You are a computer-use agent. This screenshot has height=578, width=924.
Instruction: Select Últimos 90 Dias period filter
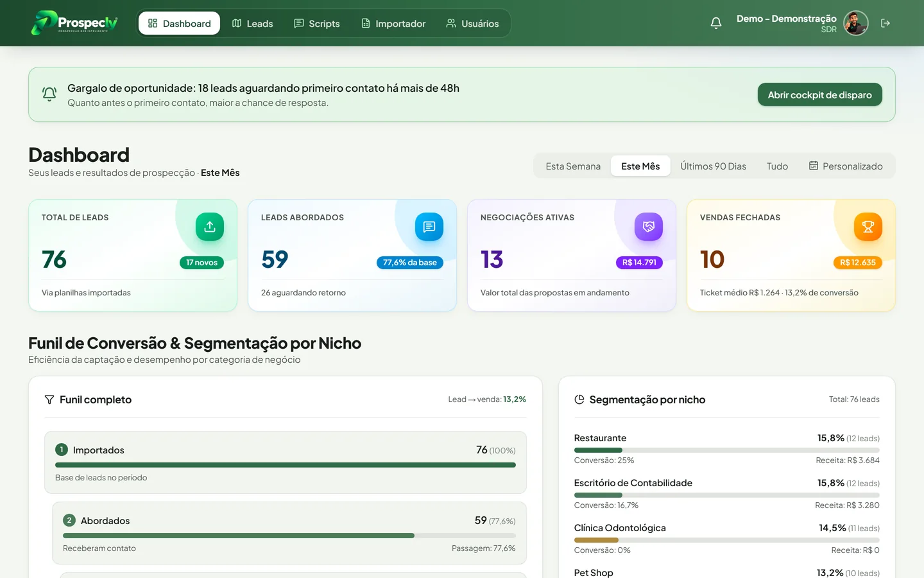click(713, 166)
